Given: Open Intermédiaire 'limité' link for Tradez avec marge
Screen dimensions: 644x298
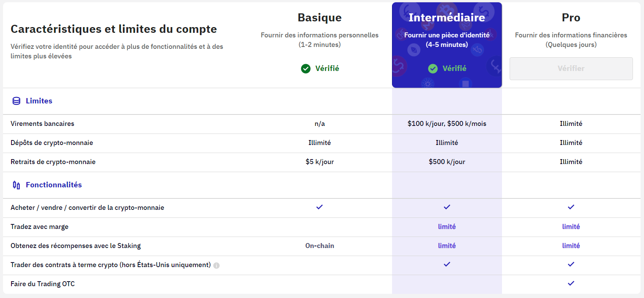Looking at the screenshot, I should click(447, 227).
